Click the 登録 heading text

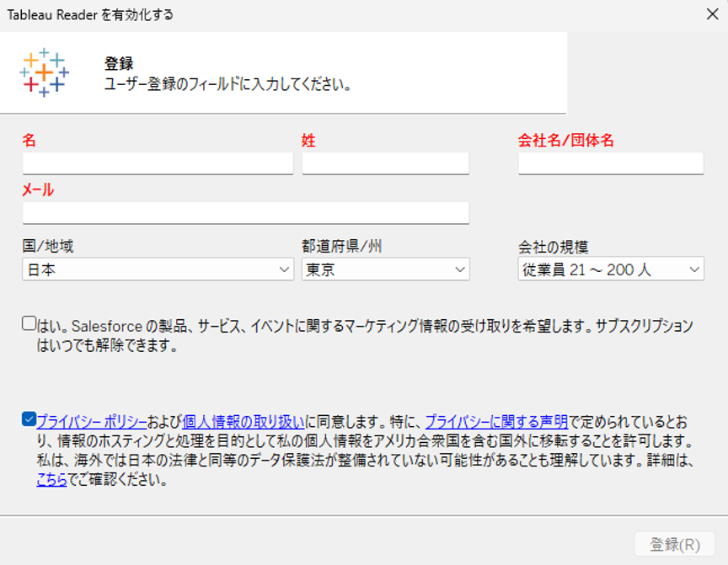pos(119,63)
